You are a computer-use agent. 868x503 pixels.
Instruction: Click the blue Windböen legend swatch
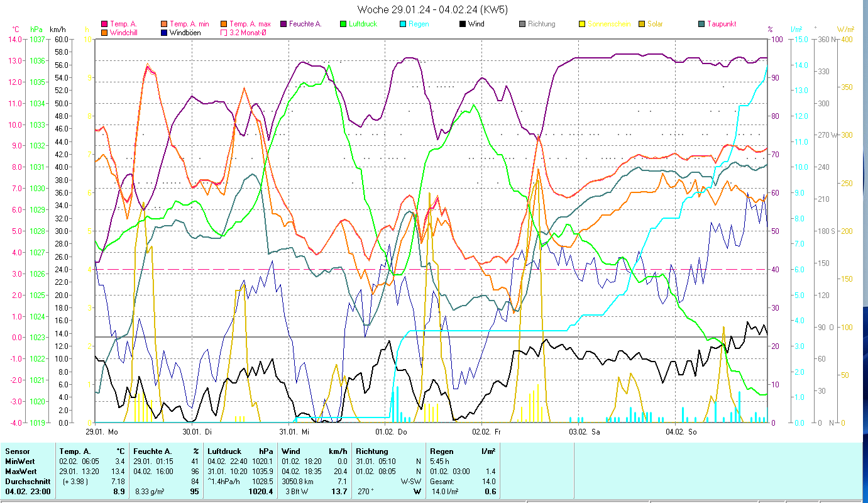(x=164, y=32)
